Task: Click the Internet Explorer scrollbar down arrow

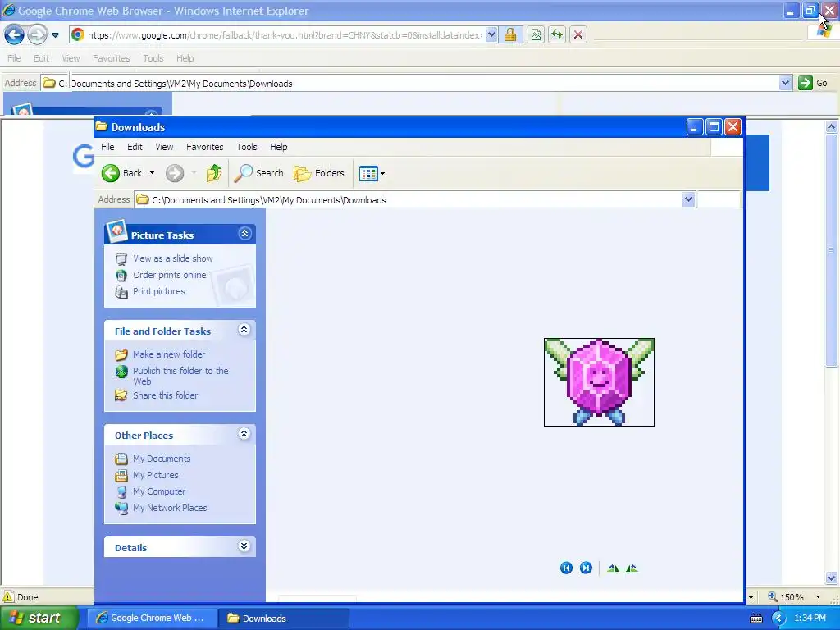Action: tap(832, 578)
